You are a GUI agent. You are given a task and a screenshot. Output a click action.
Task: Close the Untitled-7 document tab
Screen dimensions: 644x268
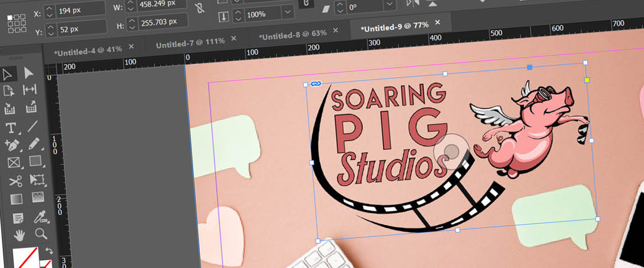(x=233, y=38)
